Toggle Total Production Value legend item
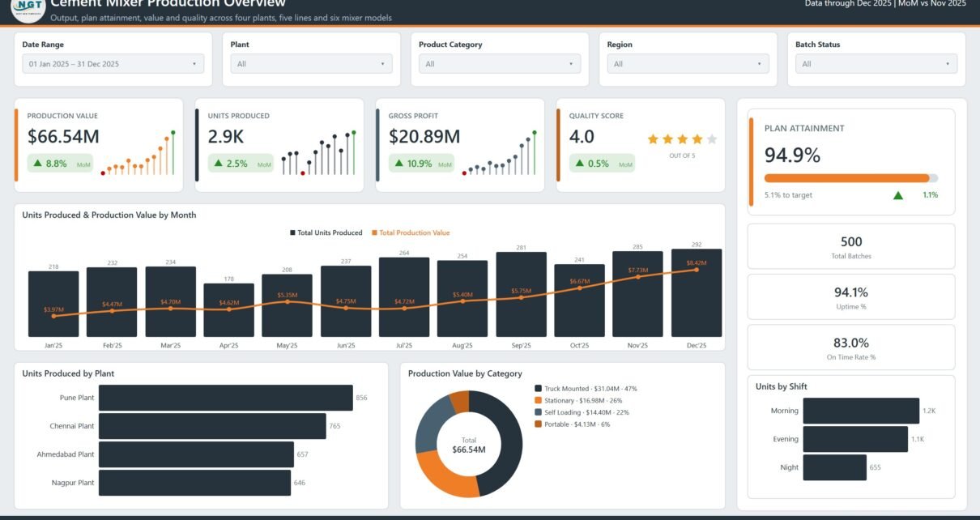 click(411, 233)
